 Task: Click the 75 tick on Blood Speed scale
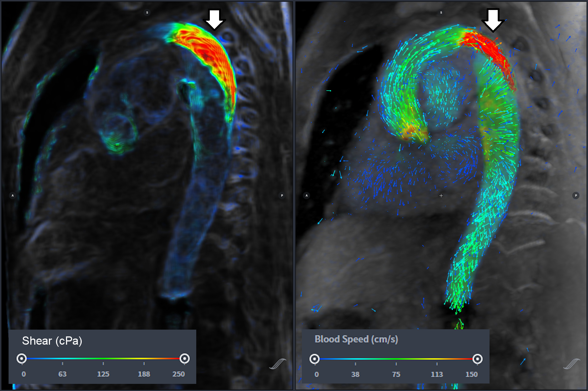396,364
